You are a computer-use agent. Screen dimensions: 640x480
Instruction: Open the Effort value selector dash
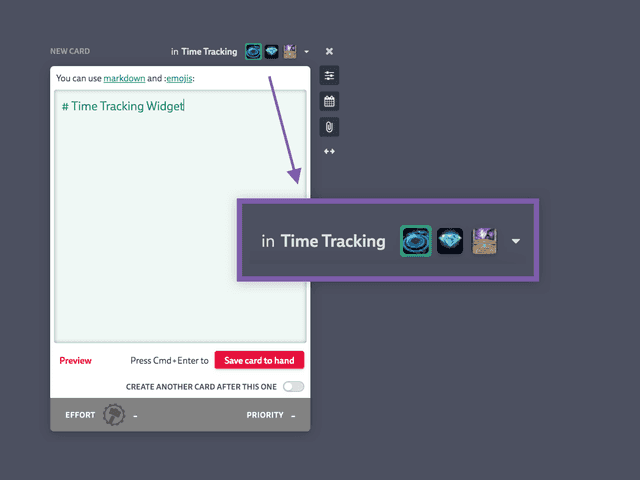pyautogui.click(x=135, y=415)
